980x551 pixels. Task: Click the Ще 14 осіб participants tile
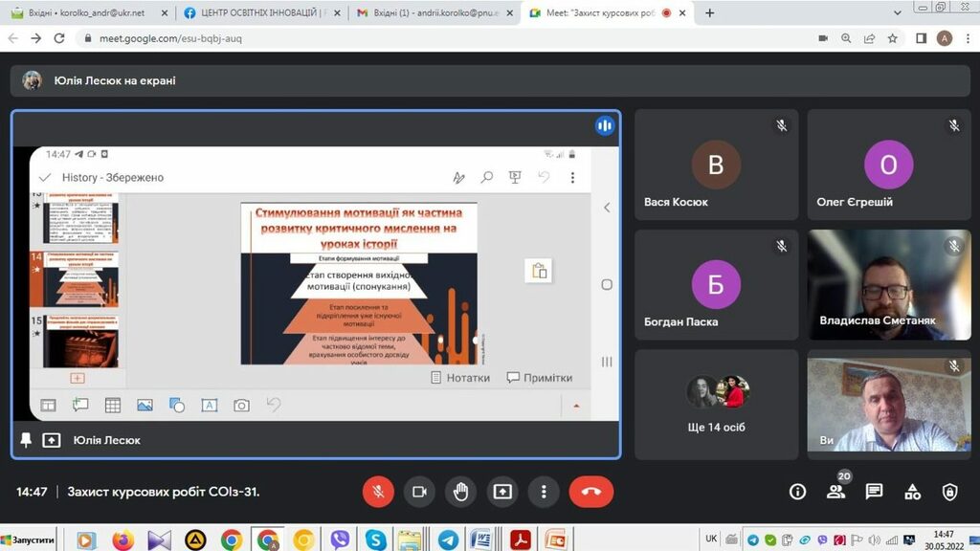click(x=716, y=404)
